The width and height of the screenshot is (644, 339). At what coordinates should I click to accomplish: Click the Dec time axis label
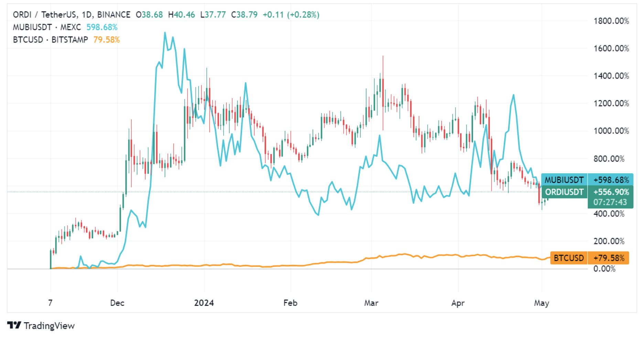click(x=117, y=303)
